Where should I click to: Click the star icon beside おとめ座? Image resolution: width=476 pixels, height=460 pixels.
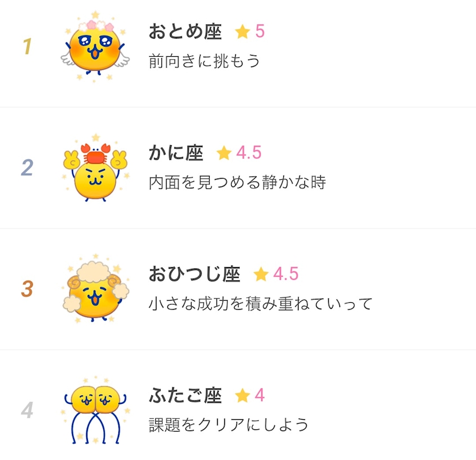pos(243,32)
